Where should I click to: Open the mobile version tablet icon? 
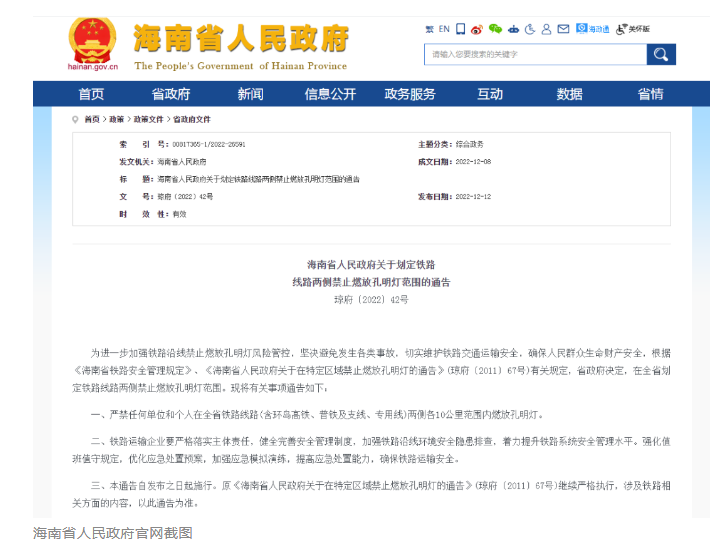click(460, 29)
